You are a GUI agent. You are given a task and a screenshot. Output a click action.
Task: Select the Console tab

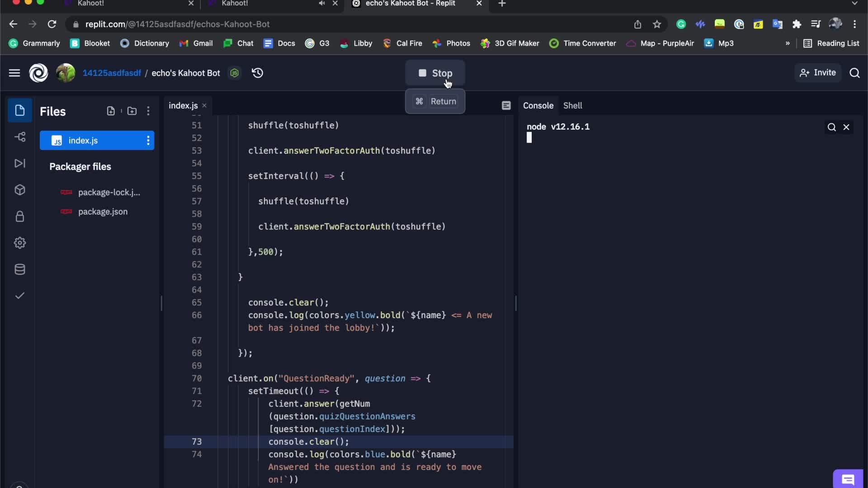tap(538, 105)
